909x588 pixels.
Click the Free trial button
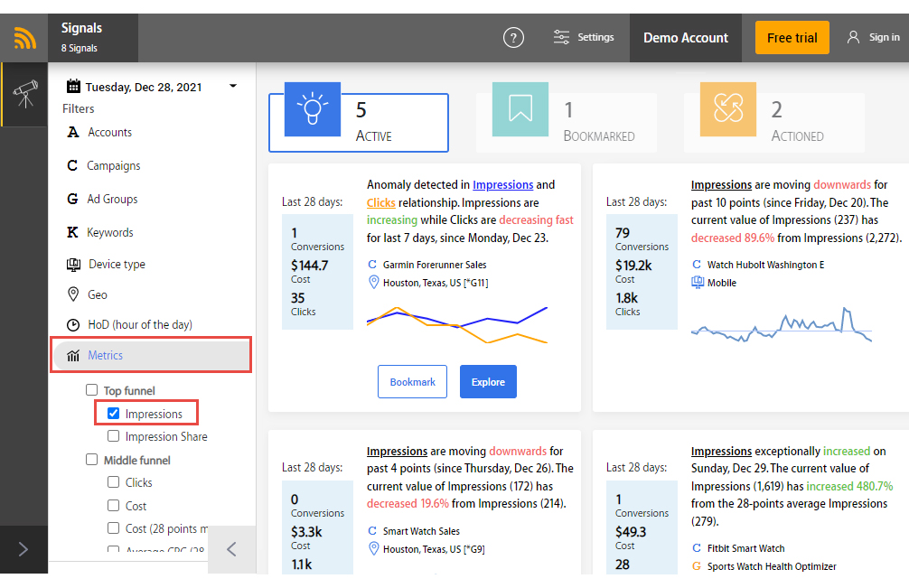pyautogui.click(x=792, y=38)
